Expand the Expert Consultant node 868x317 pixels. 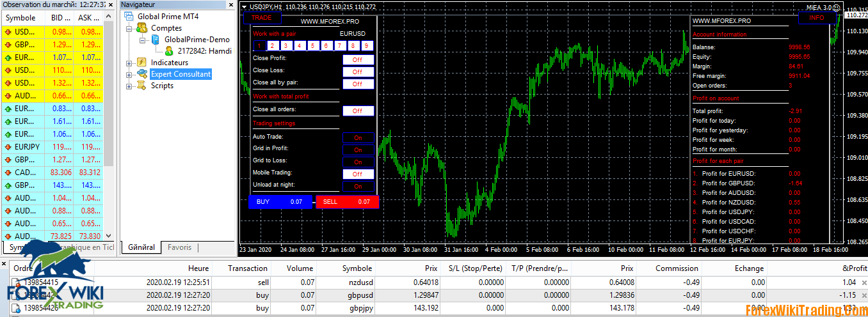tap(129, 74)
